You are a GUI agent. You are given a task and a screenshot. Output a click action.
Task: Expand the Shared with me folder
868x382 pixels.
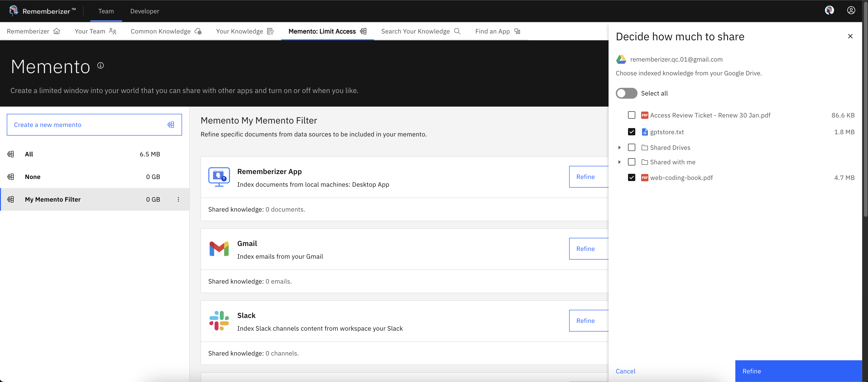[619, 162]
